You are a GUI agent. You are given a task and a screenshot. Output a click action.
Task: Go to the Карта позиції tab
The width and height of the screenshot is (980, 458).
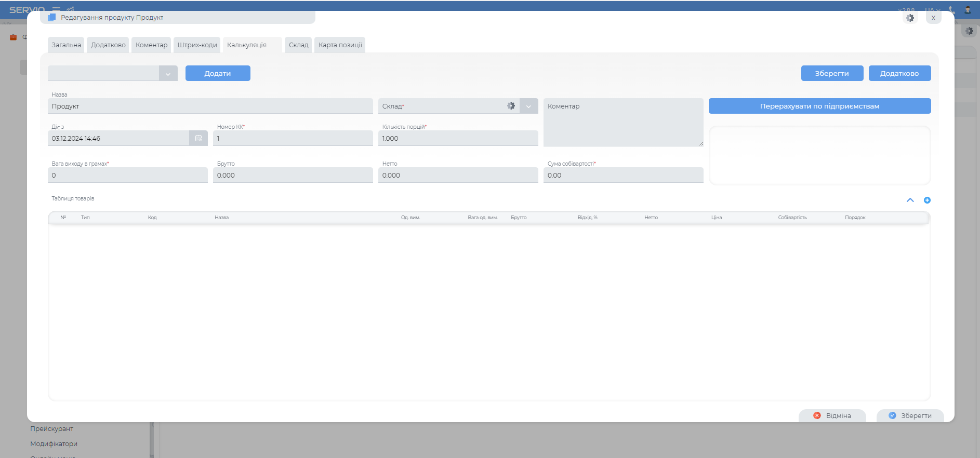click(340, 45)
